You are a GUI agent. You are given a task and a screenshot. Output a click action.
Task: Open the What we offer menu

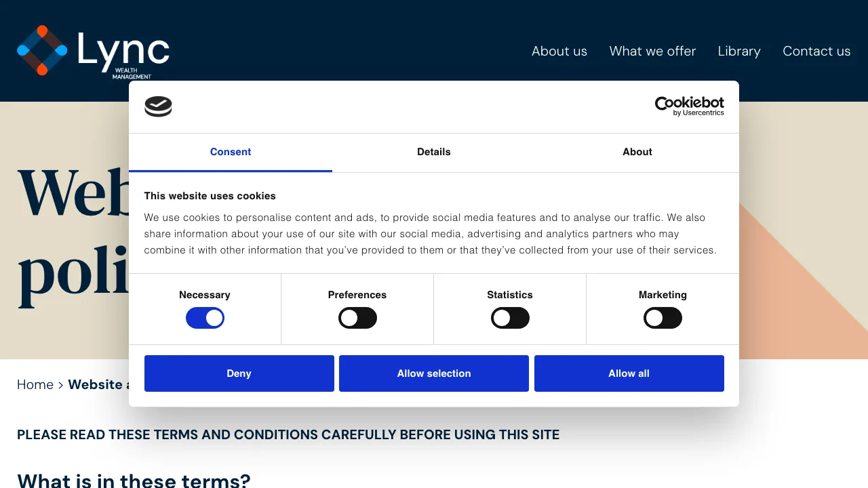[x=652, y=51]
